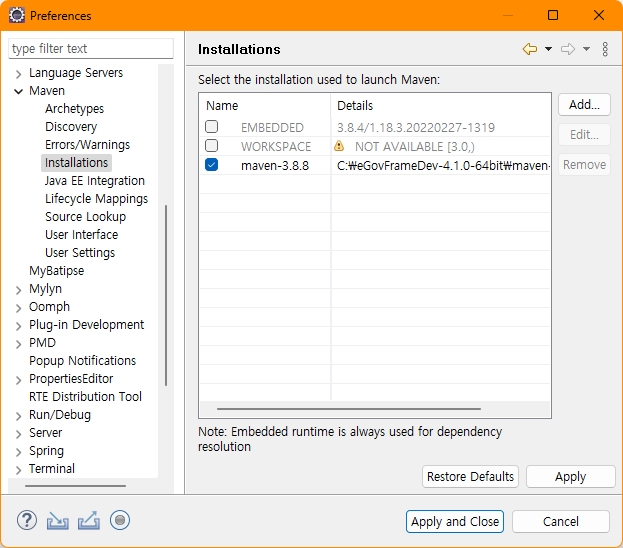
Task: Click the Preferences window gear icon
Action: click(x=16, y=15)
